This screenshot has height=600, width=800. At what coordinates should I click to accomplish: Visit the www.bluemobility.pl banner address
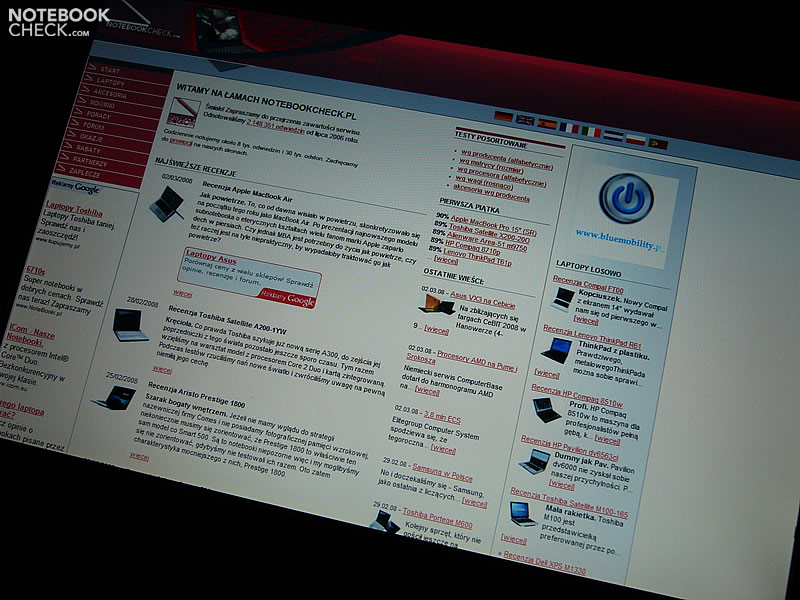620,239
